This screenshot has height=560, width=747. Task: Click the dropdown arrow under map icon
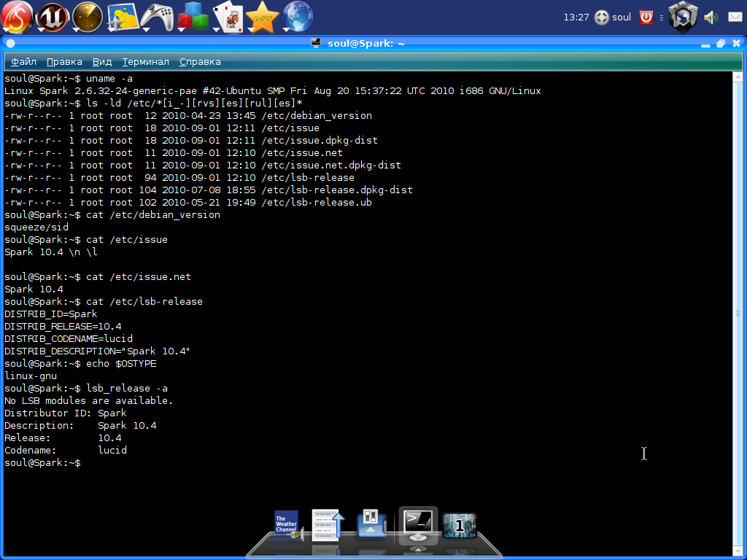[112, 29]
